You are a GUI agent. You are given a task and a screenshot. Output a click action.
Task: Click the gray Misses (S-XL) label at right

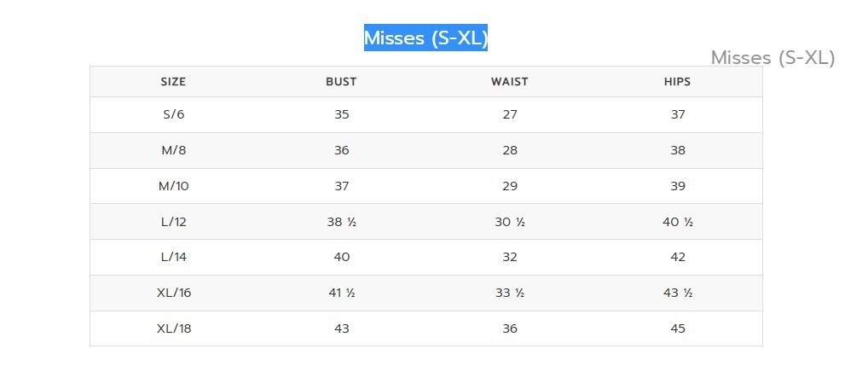773,57
